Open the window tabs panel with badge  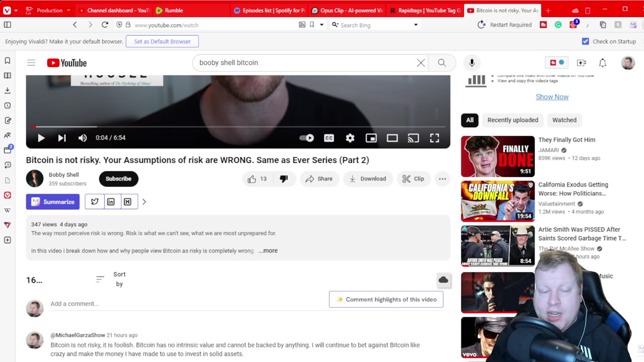8,150
